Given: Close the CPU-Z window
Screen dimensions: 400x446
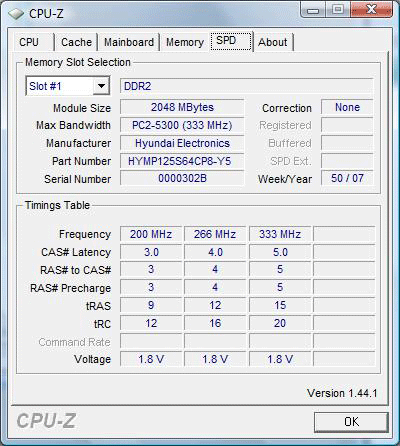Looking at the screenshot, I should 371,10.
